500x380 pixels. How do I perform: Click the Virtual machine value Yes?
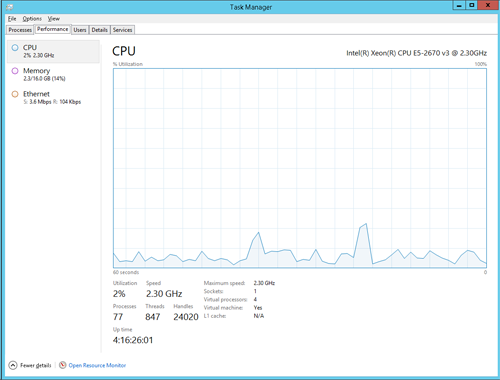point(258,308)
